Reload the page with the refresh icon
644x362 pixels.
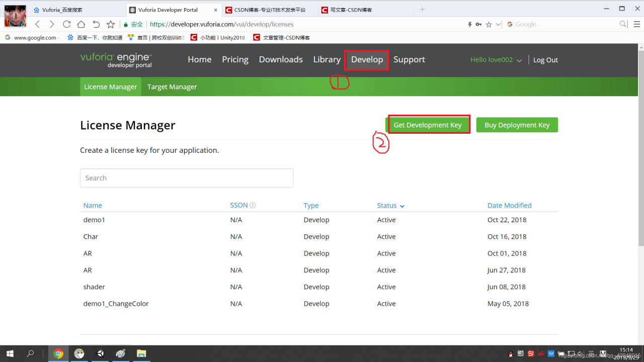(x=66, y=24)
